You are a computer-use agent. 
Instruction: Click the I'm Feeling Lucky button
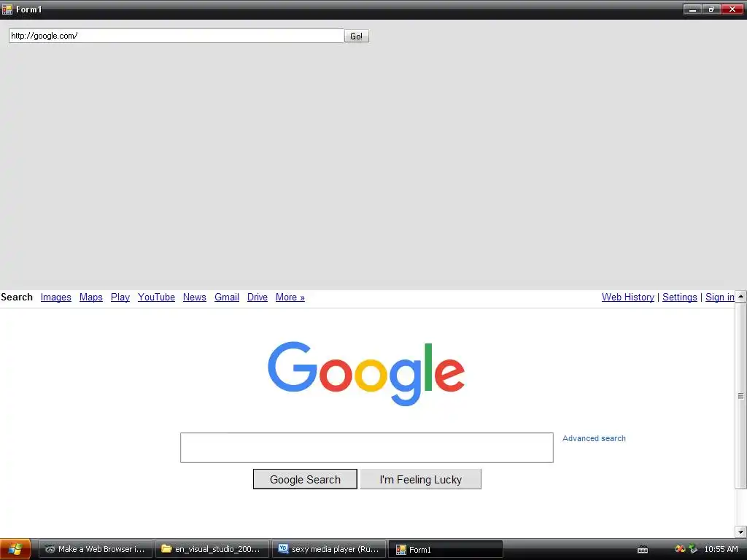(421, 479)
